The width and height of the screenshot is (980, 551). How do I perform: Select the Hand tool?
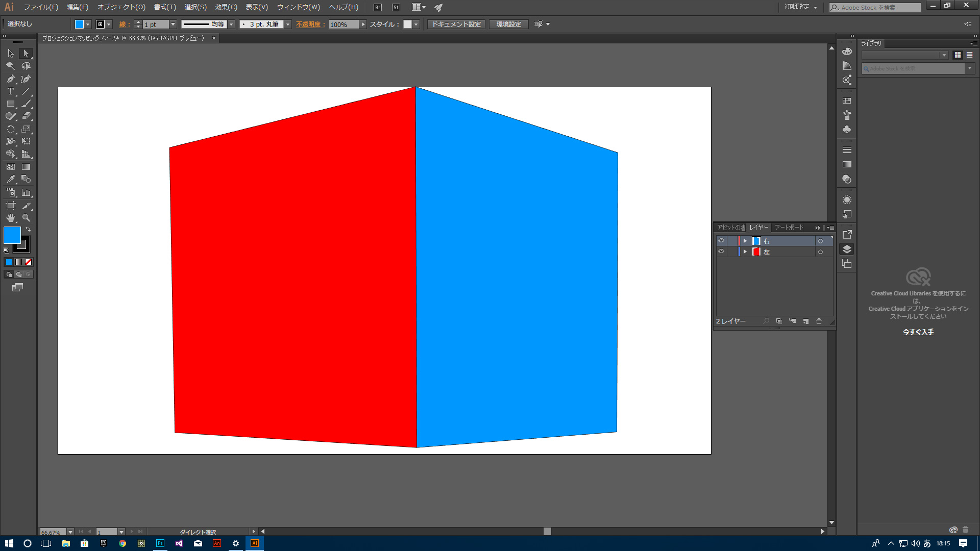coord(10,218)
